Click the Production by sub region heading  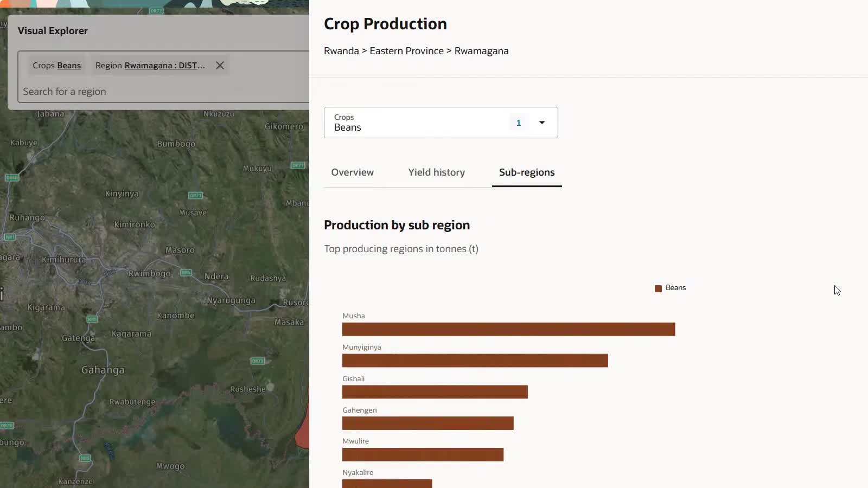click(397, 225)
